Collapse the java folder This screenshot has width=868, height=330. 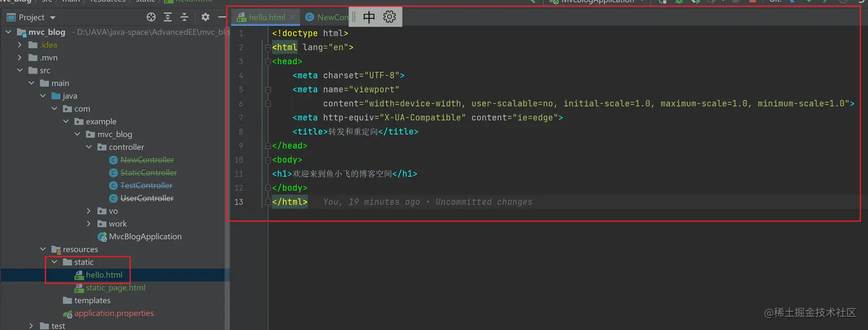(x=43, y=96)
